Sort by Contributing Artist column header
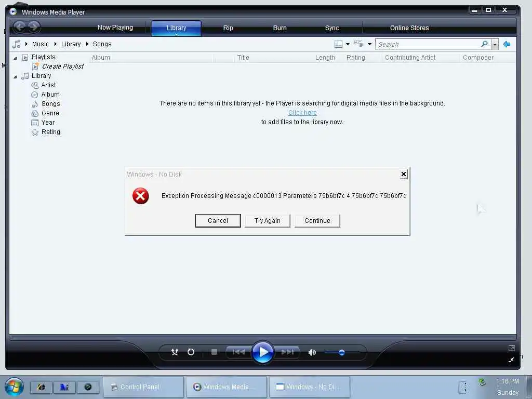 [x=410, y=58]
